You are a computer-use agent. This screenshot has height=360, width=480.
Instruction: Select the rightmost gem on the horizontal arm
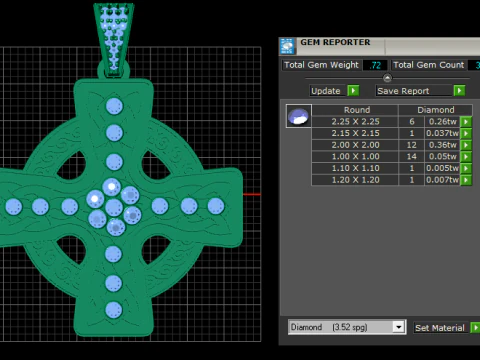point(216,206)
